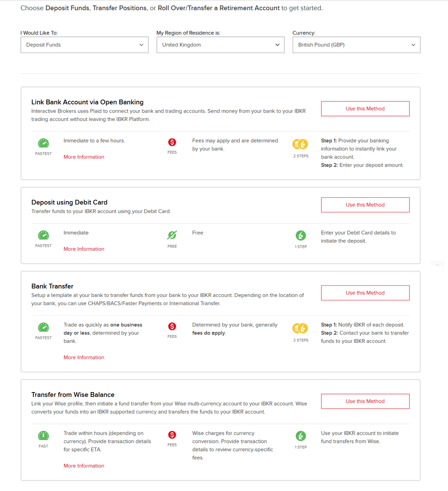This screenshot has width=448, height=491.
Task: Click the 'Deposit using Debit Card' heading
Action: coord(69,202)
